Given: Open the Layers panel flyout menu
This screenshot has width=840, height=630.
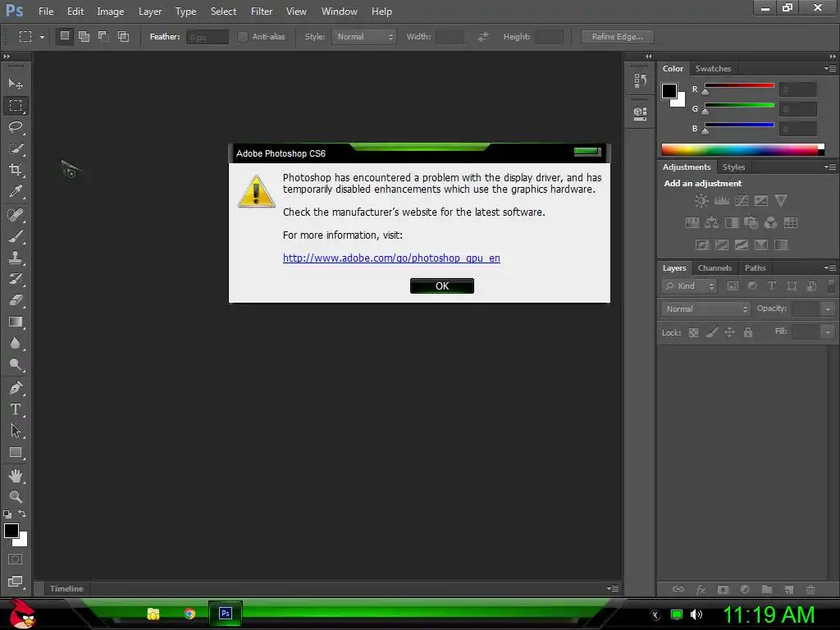Looking at the screenshot, I should click(830, 268).
